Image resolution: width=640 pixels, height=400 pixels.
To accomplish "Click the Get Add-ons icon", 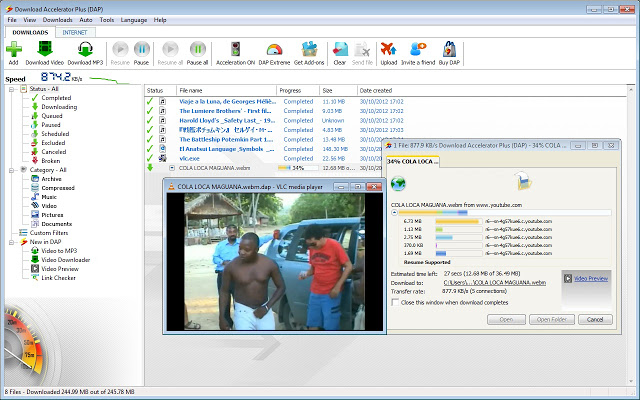I will [310, 49].
